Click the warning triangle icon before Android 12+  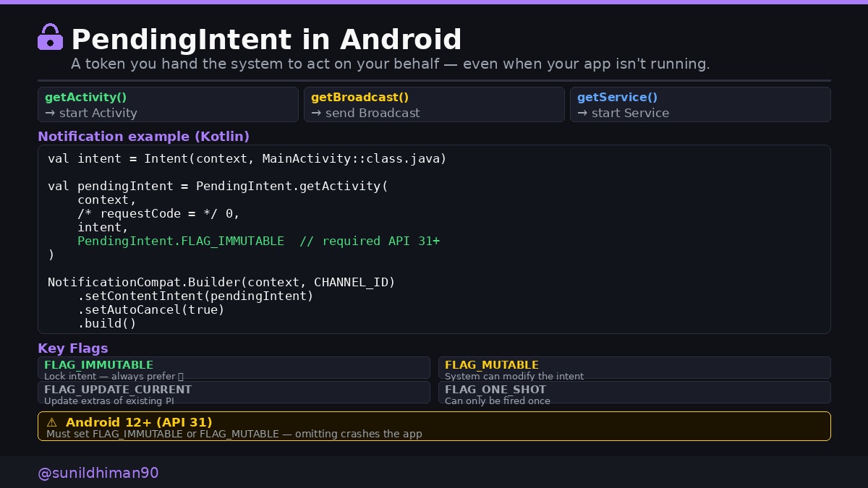point(51,422)
